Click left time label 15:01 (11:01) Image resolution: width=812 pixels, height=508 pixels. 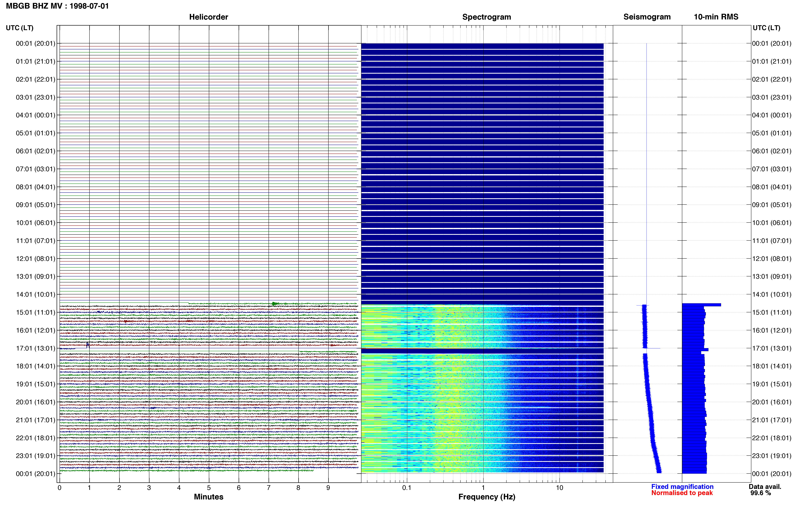[36, 313]
